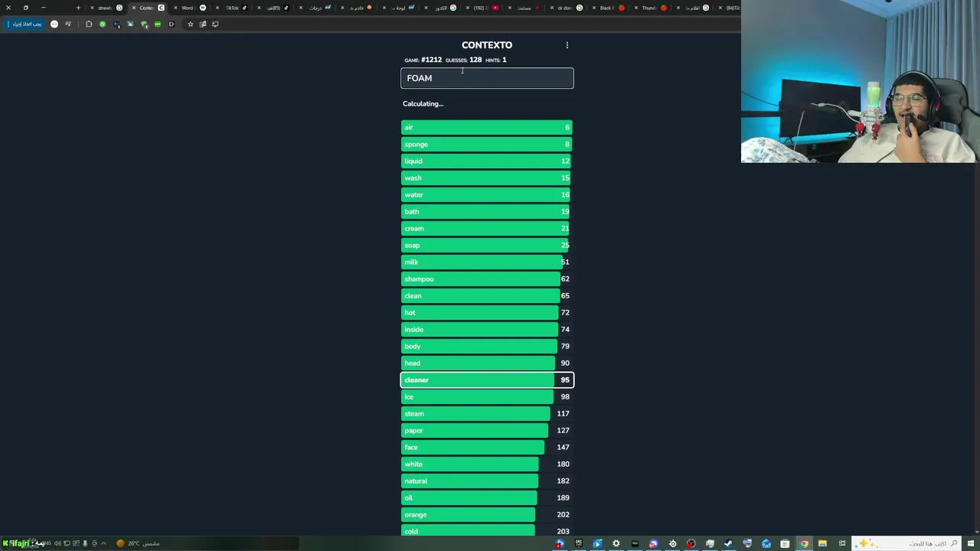This screenshot has height=551, width=980.
Task: Select the 'inside' guess row
Action: 487,329
